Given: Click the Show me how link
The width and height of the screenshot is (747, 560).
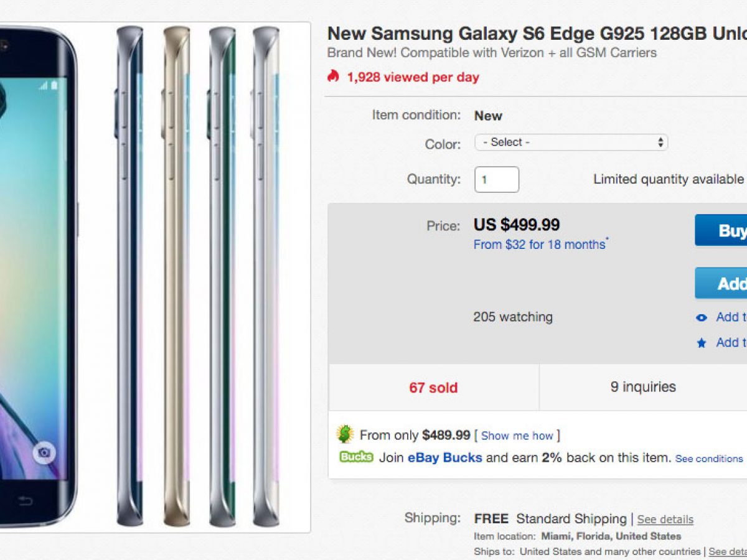Looking at the screenshot, I should 517,436.
